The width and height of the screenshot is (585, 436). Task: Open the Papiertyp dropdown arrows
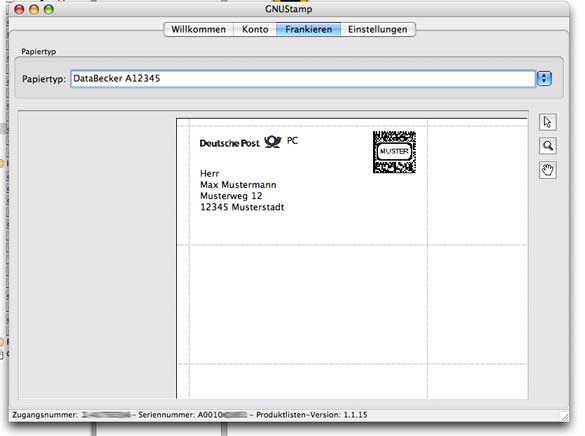click(544, 78)
